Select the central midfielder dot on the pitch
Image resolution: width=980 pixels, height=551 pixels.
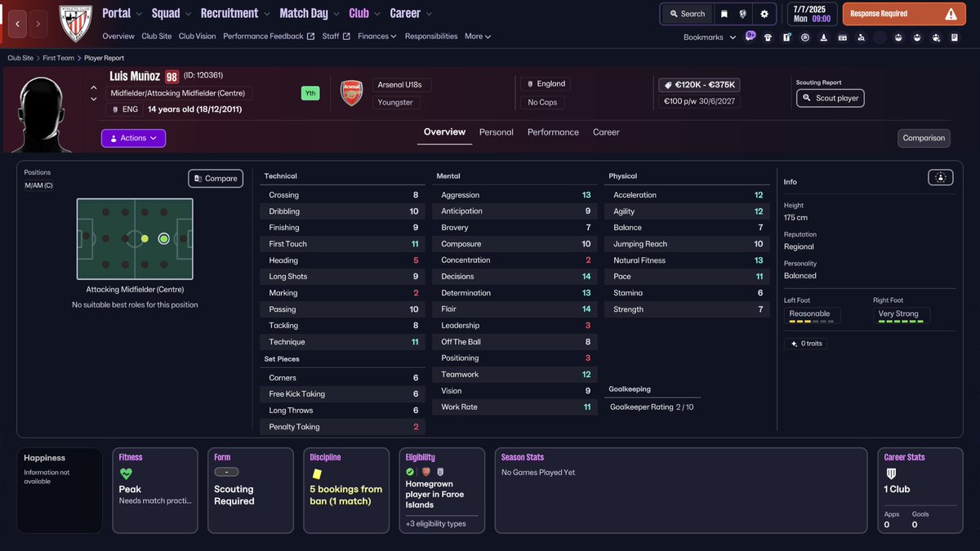[x=145, y=238]
